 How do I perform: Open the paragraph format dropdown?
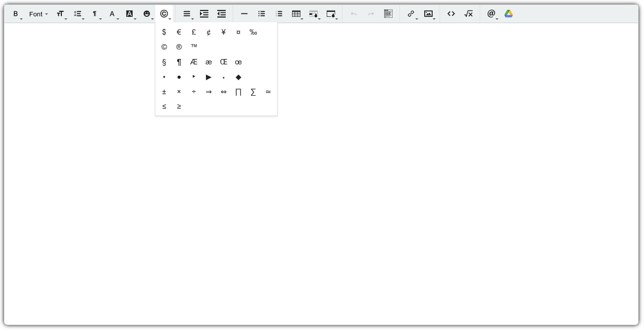[x=95, y=14]
